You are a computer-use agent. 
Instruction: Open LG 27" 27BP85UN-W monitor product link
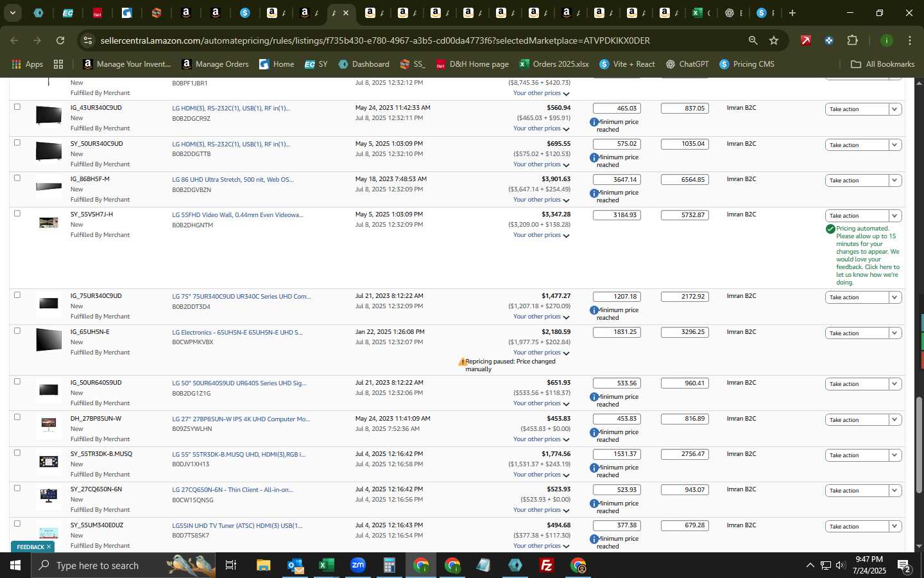tap(241, 419)
